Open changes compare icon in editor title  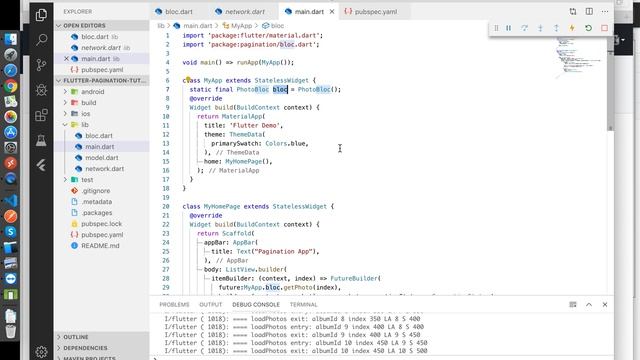pyautogui.click(x=573, y=11)
